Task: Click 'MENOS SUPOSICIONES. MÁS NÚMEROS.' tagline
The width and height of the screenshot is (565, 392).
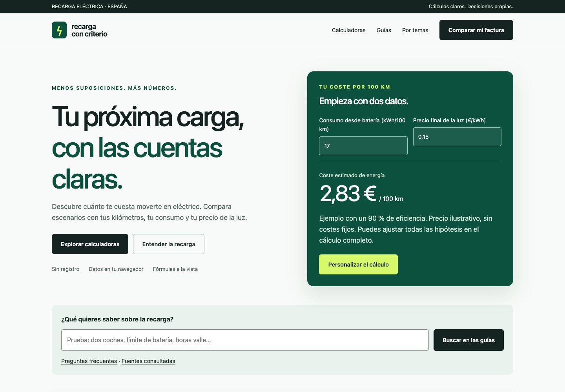Action: pos(114,88)
